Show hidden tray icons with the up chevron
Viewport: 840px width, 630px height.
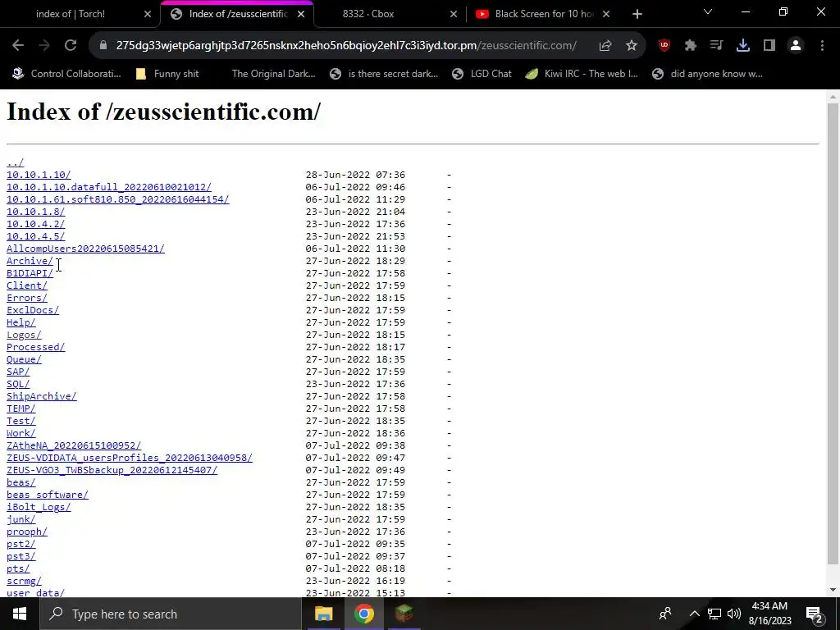(x=694, y=614)
